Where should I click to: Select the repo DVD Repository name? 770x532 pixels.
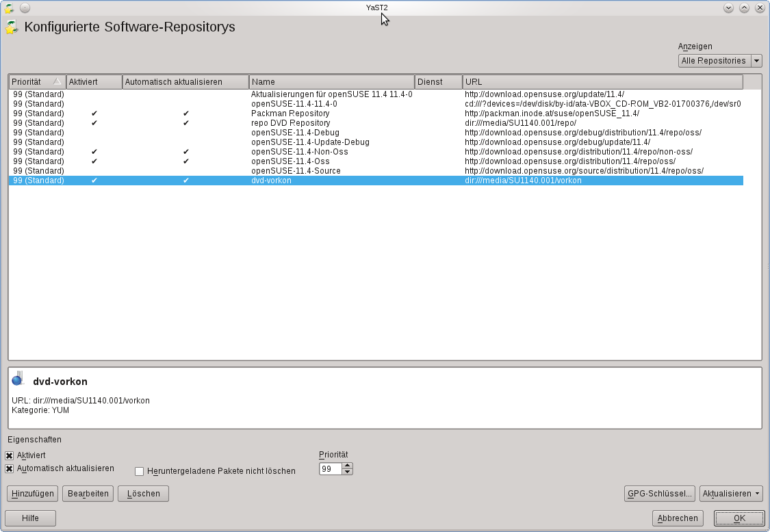pyautogui.click(x=291, y=123)
